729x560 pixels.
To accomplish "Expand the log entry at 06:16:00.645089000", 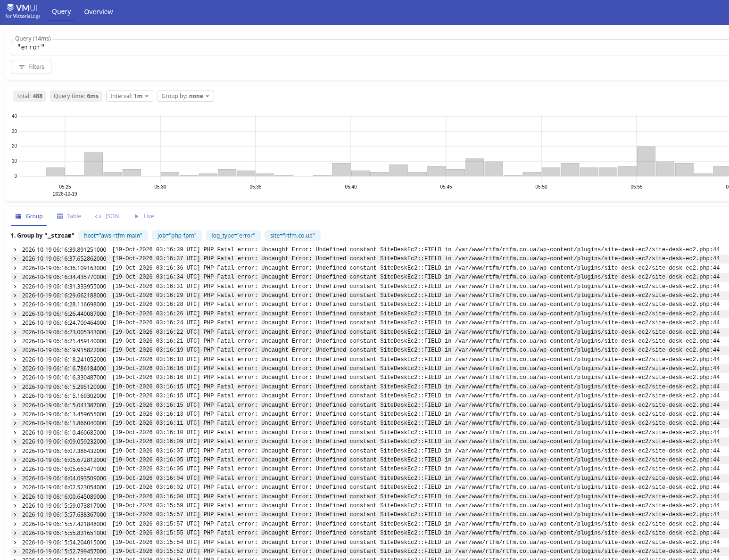I will tap(15, 497).
